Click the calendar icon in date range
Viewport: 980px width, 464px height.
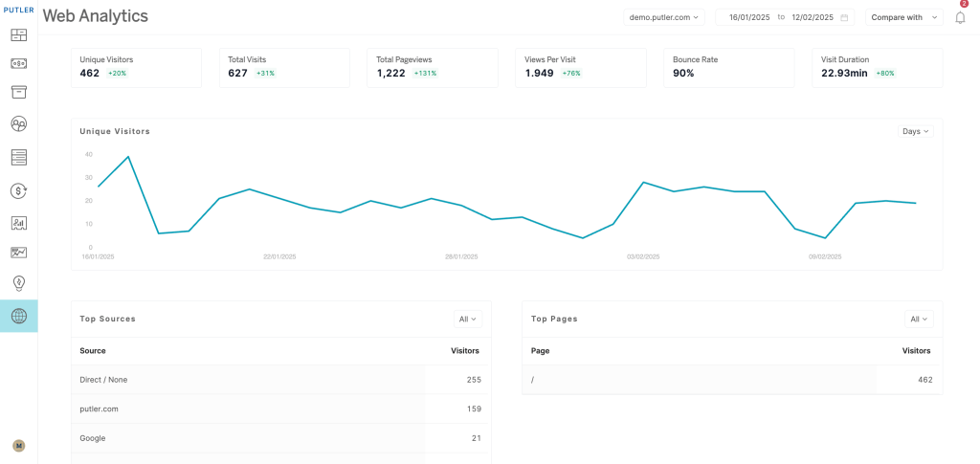point(844,17)
